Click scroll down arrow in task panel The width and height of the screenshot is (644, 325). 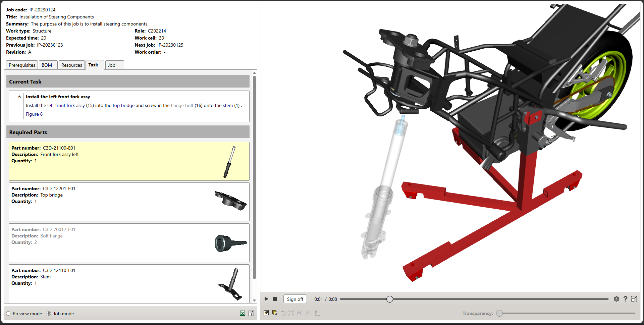click(254, 301)
